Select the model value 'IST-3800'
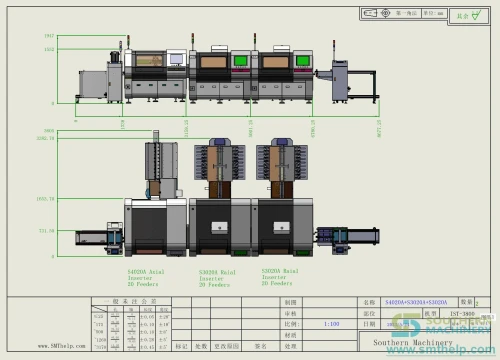 (x=462, y=314)
